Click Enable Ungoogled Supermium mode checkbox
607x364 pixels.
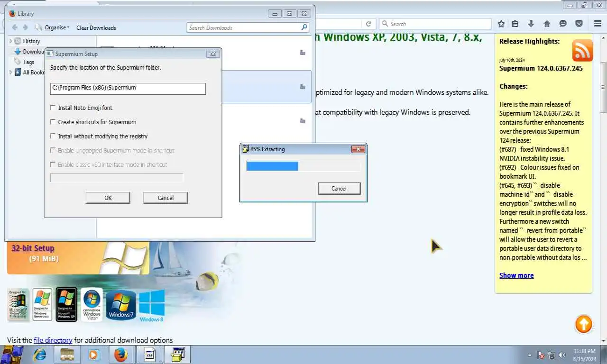click(x=53, y=150)
